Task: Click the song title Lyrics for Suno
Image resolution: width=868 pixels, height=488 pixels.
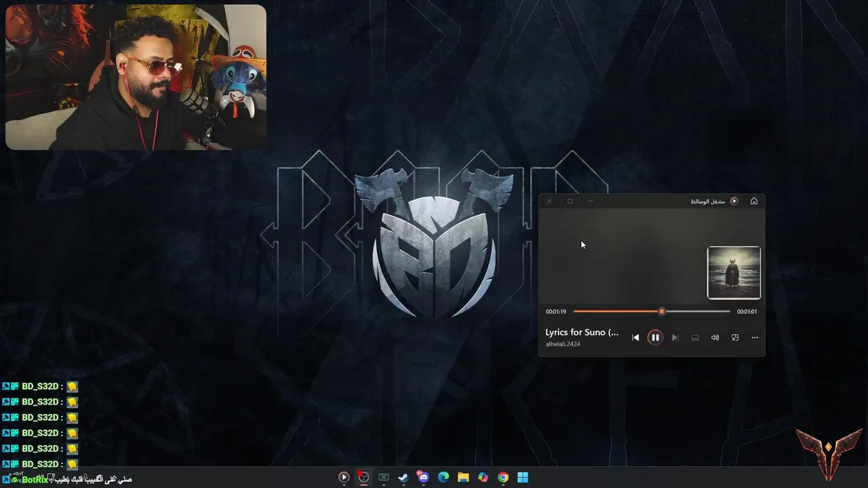Action: [x=582, y=332]
